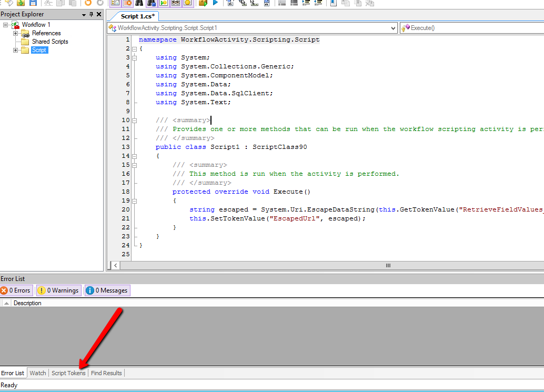This screenshot has height=392, width=544.
Task: Toggle the 0 Errors filter button
Action: click(16, 290)
